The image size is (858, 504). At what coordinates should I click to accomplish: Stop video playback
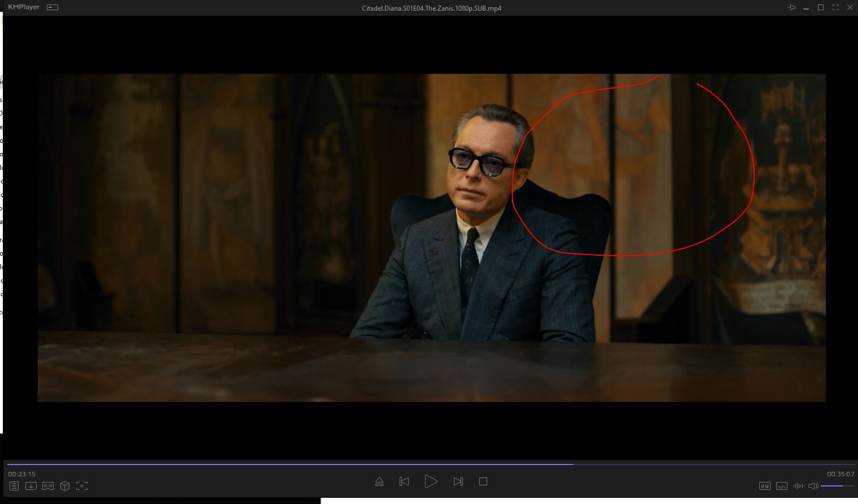click(483, 481)
